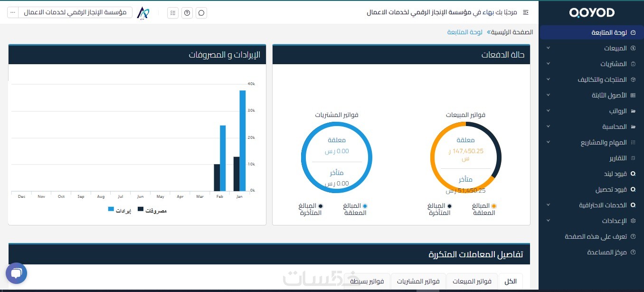Image resolution: width=644 pixels, height=292 pixels.
Task: Open قيود تحصيل icon in sidebar
Action: click(x=633, y=189)
